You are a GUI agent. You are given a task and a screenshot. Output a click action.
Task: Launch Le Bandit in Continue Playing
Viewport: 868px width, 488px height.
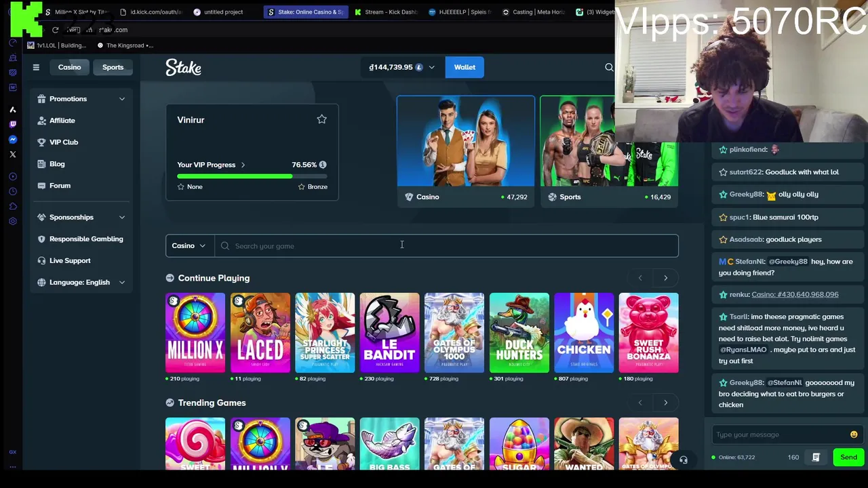[x=389, y=333]
